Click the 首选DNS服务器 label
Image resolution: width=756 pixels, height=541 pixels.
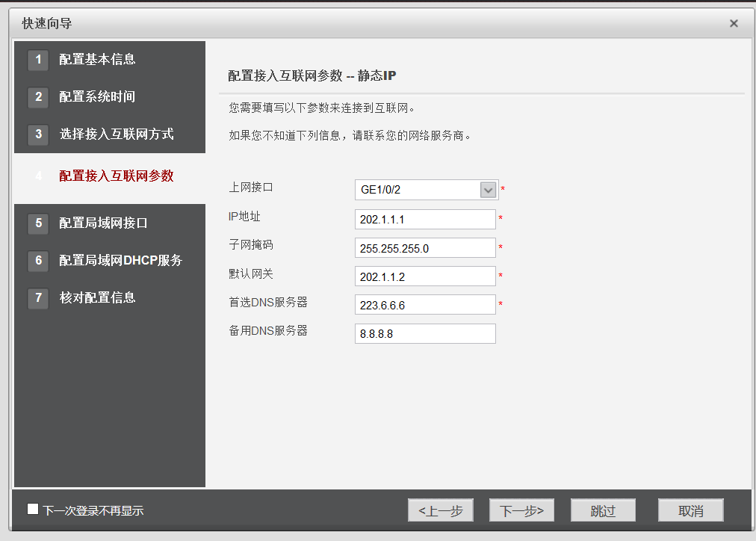point(268,303)
